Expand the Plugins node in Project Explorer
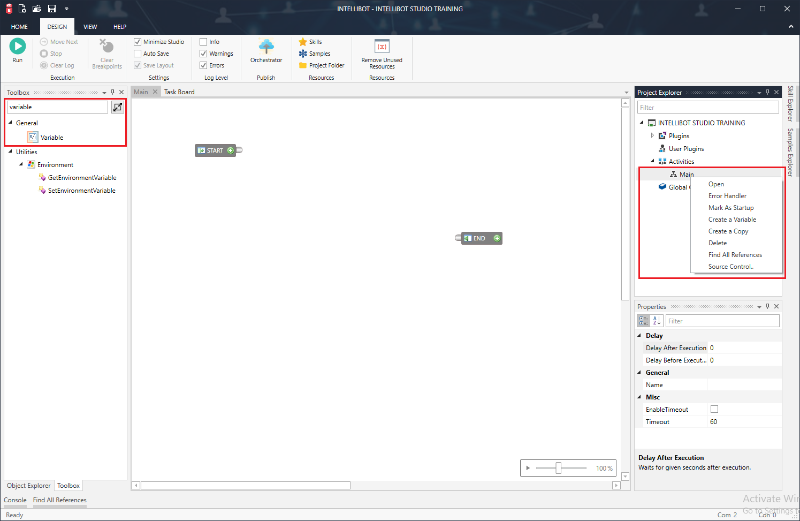Image resolution: width=800 pixels, height=521 pixels. [x=652, y=135]
